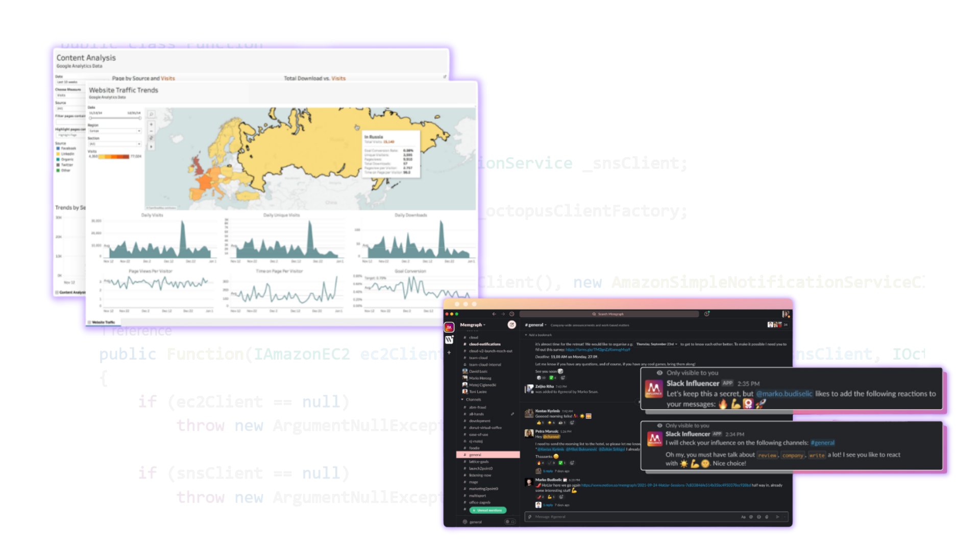Toggle the thumbs up reaction on Kostas message

(540, 423)
